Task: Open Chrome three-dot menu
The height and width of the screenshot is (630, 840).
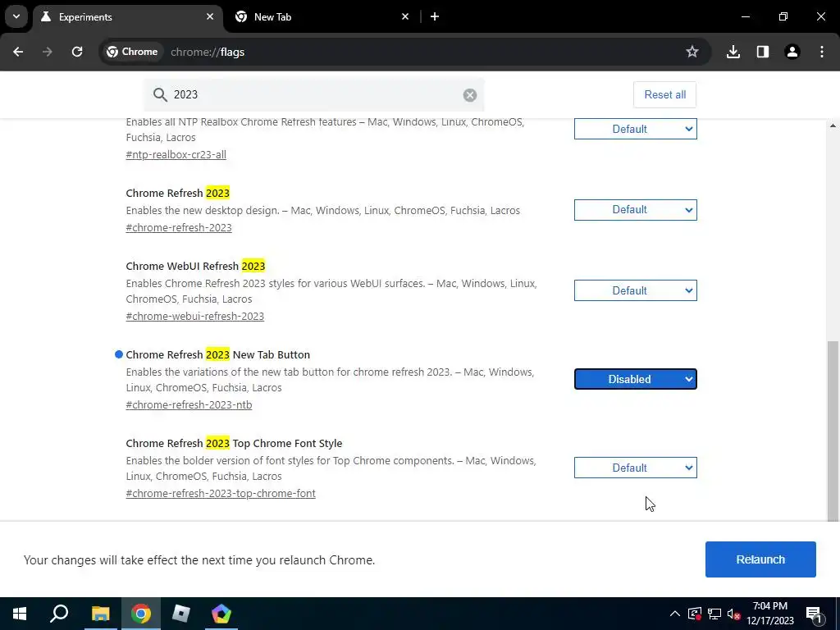Action: [x=822, y=52]
